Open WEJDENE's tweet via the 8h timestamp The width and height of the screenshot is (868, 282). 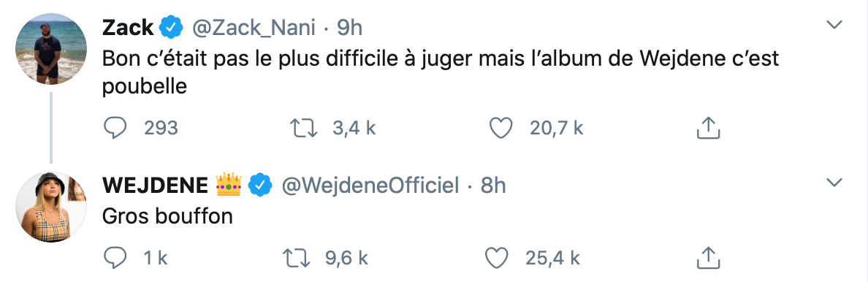[493, 185]
